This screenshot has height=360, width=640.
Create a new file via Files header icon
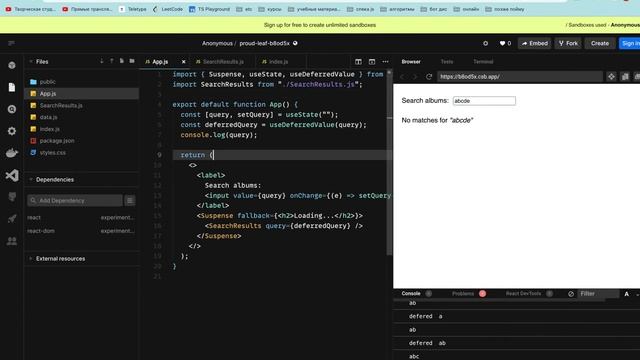122,61
